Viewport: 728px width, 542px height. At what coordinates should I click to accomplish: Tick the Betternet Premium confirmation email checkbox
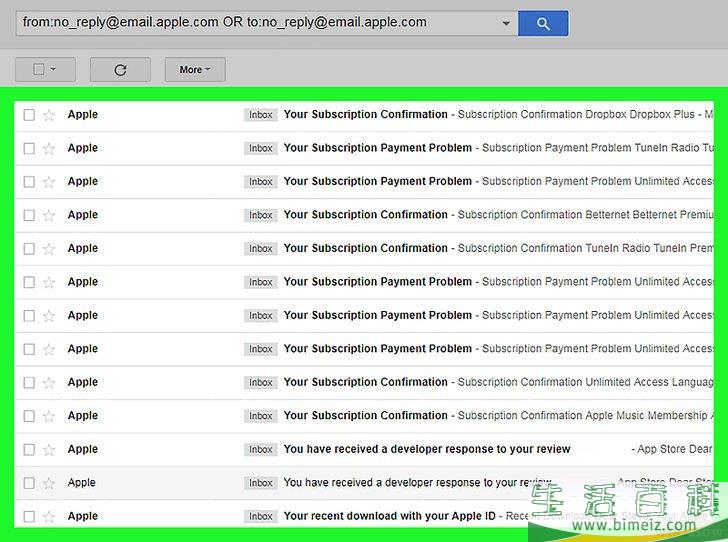point(29,215)
